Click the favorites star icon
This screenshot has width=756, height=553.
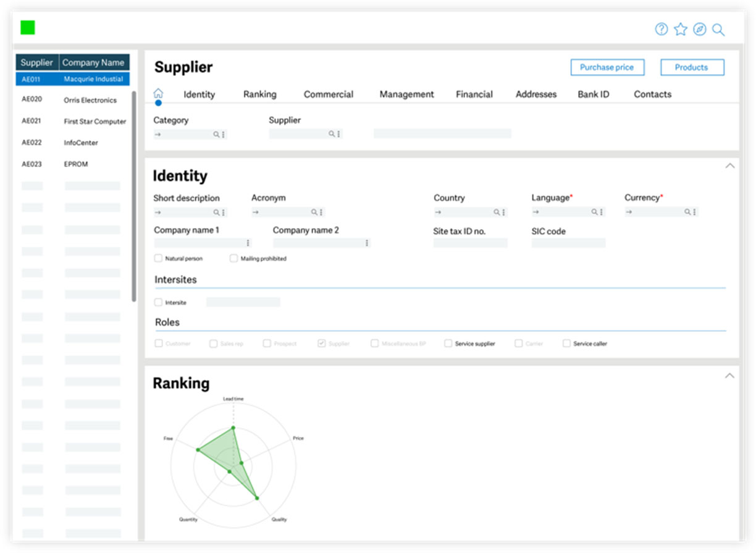(x=681, y=29)
